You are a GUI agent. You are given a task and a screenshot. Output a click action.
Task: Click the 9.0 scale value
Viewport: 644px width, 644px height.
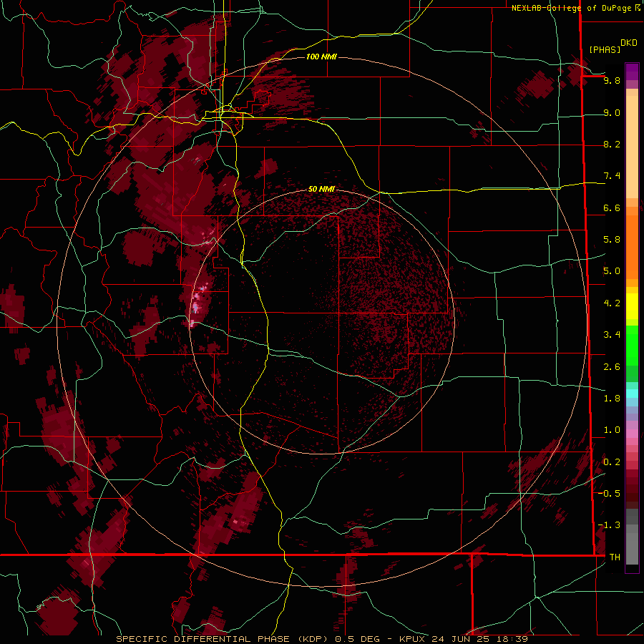[x=612, y=112]
